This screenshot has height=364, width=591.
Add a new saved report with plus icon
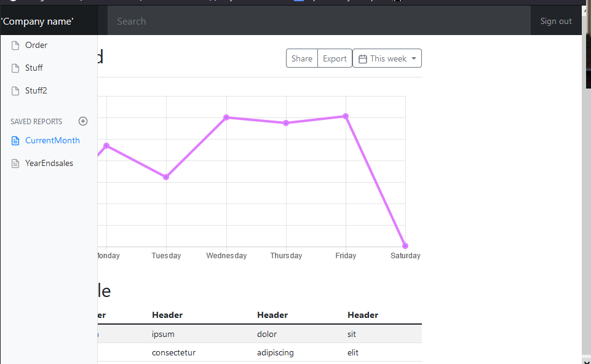(x=83, y=121)
